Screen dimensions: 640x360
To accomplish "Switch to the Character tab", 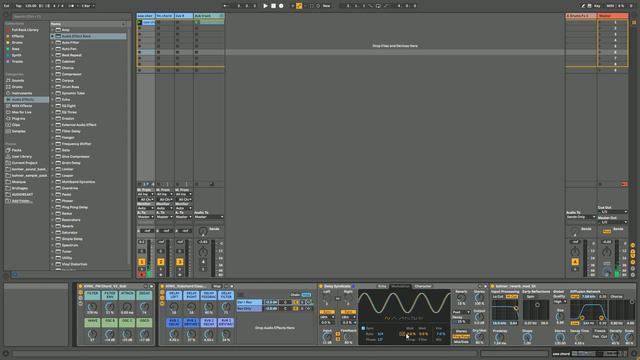I will 423,286.
